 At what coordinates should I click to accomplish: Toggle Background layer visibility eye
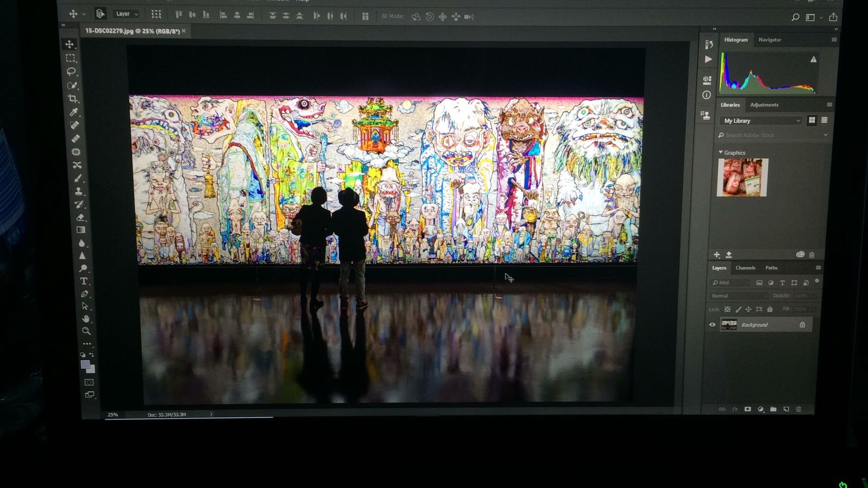(x=712, y=325)
